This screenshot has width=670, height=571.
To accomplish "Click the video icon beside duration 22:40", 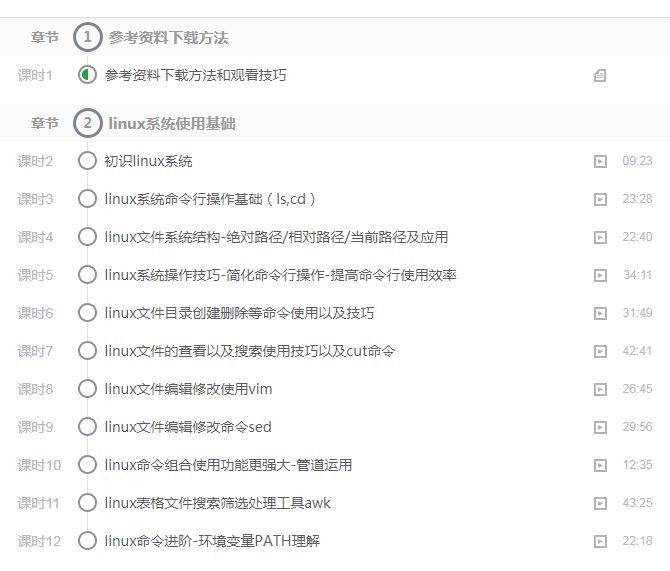I will pos(600,237).
